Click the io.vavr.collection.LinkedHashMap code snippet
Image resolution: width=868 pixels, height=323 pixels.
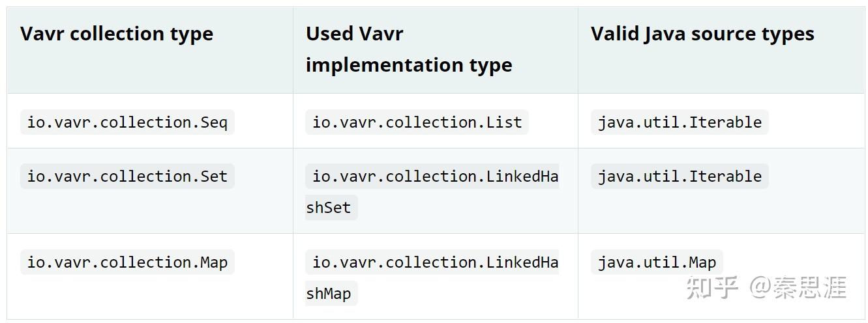pos(432,278)
